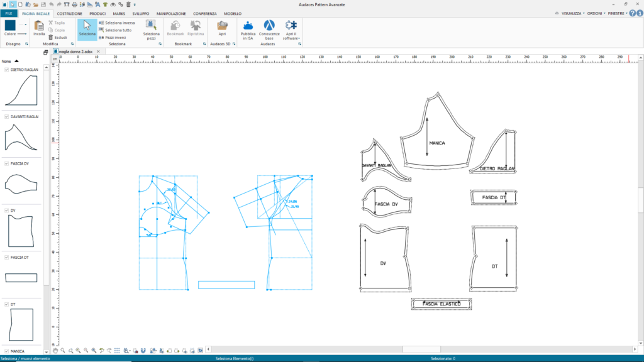This screenshot has width=644, height=362.
Task: Click the info icon at top right
Action: click(x=640, y=14)
